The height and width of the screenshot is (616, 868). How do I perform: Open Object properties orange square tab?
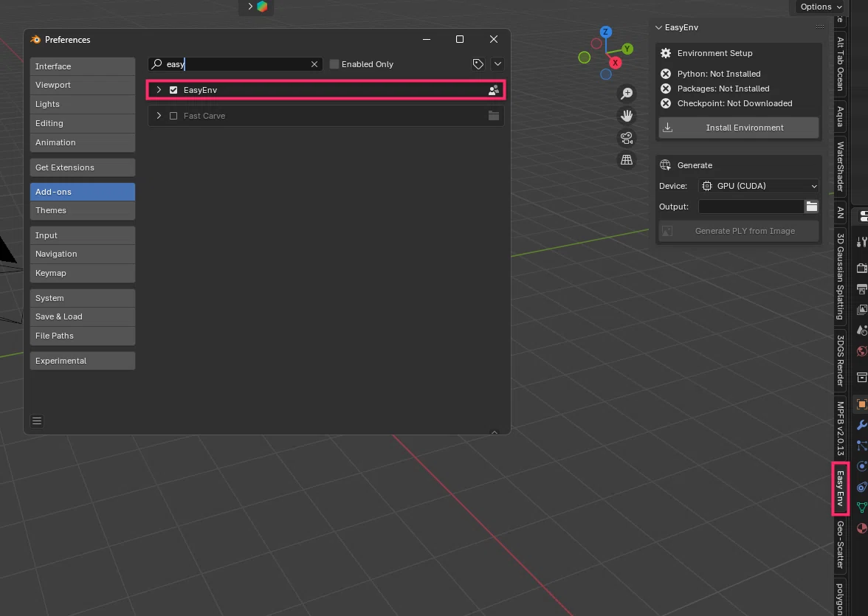coord(862,404)
